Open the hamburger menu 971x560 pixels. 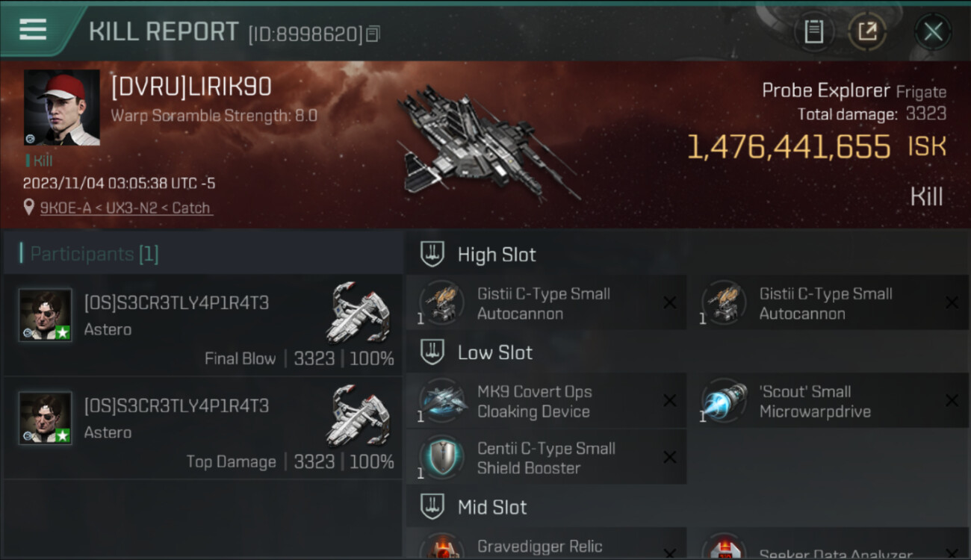pos(32,30)
